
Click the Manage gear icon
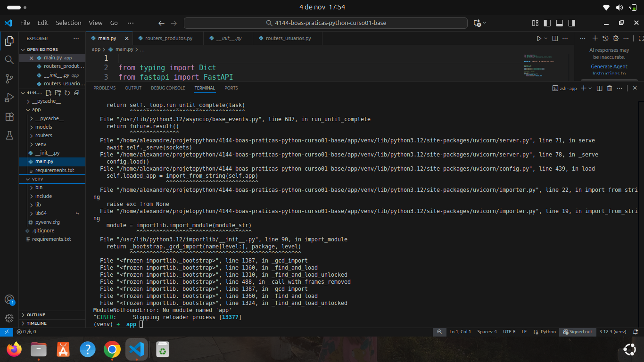pos(9,318)
